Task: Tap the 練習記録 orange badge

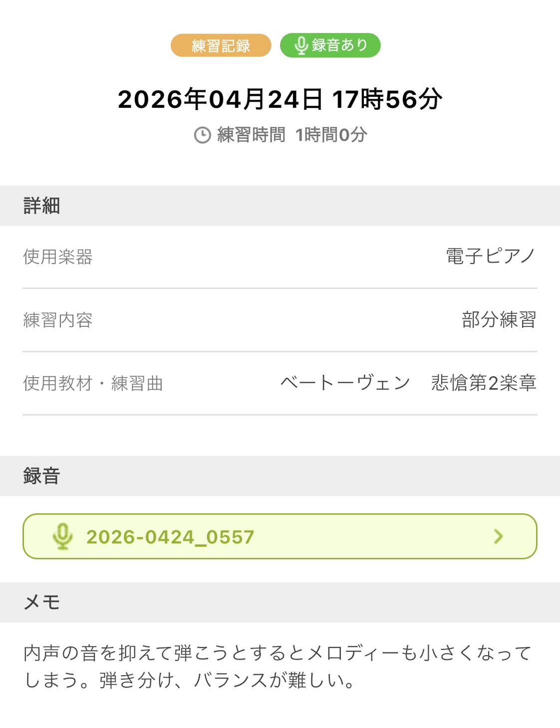Action: tap(221, 46)
